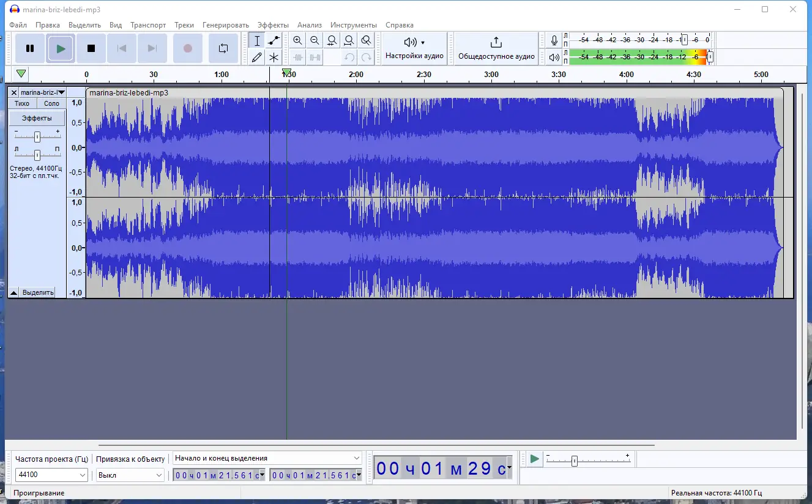Adjust the playback level slider knob
This screenshot has width=812, height=504.
click(x=710, y=57)
